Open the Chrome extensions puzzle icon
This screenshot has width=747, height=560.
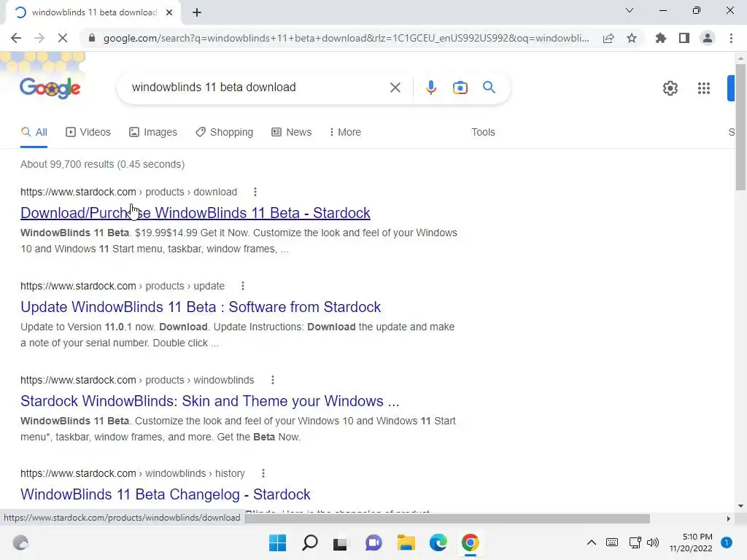coord(661,38)
